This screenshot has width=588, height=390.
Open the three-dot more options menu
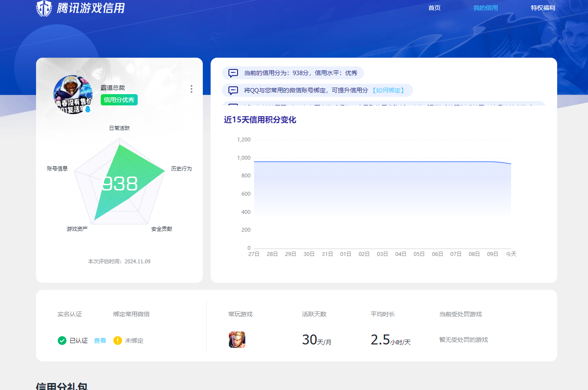click(192, 89)
